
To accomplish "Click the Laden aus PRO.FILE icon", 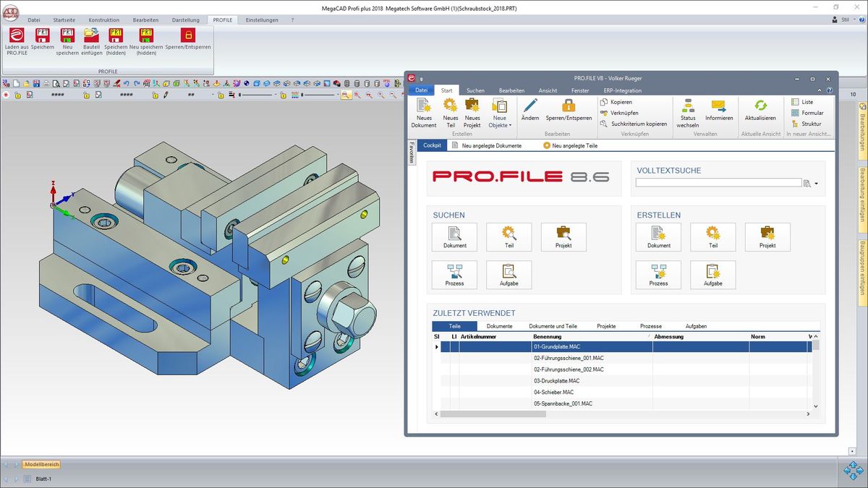I will 16,35.
